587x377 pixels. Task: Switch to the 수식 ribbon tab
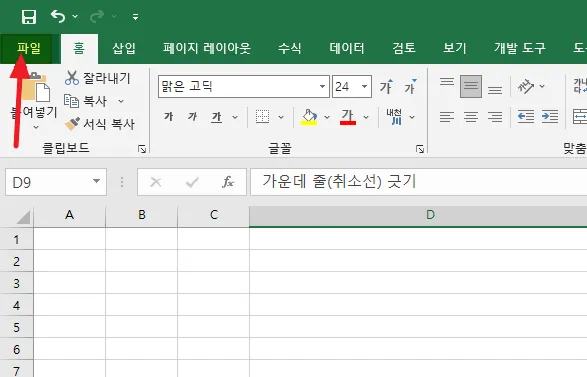[x=290, y=48]
